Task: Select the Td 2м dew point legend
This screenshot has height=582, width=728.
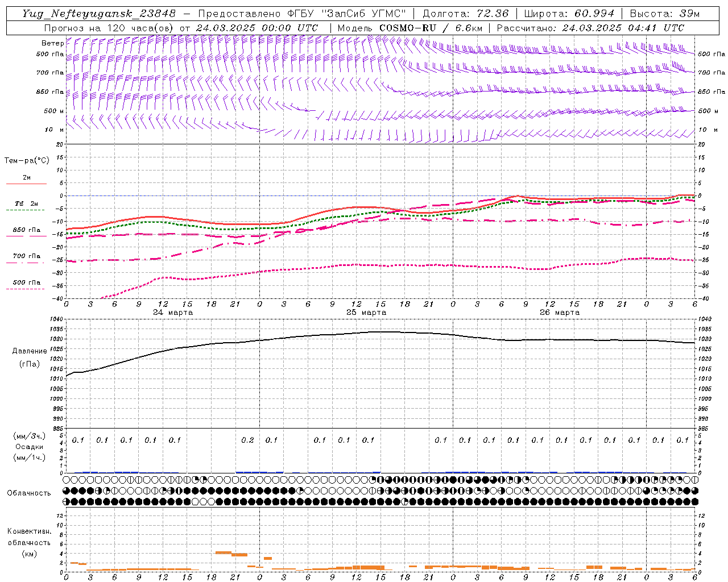Action: coord(27,203)
